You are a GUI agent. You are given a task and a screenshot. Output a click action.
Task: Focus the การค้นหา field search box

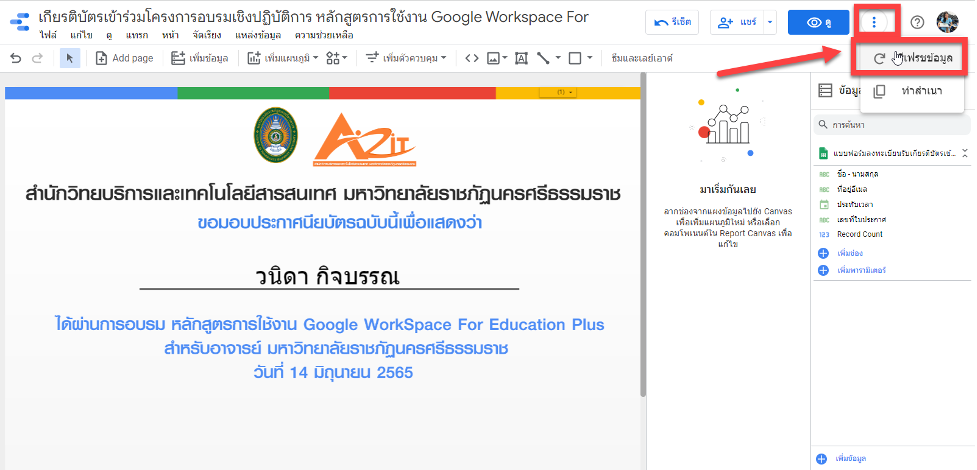[x=893, y=125]
